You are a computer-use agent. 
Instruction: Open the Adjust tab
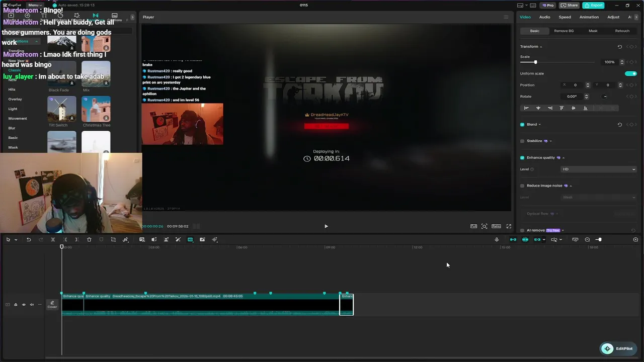coord(613,17)
